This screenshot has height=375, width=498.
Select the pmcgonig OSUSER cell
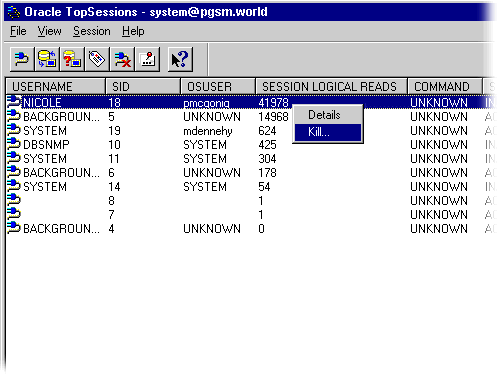206,103
